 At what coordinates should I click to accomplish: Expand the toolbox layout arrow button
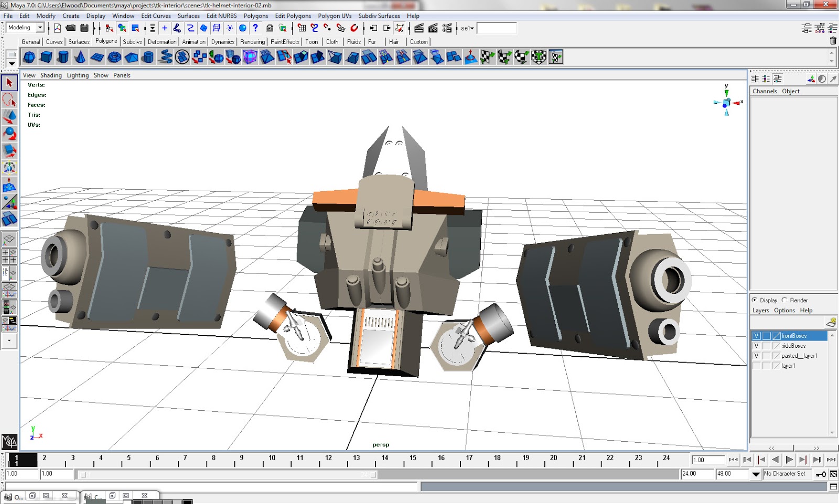pos(9,341)
